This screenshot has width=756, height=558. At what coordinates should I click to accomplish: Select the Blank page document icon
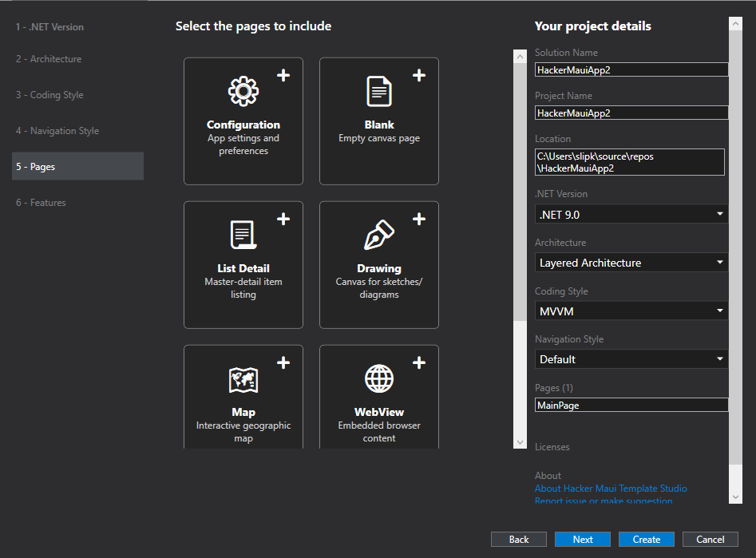coord(379,92)
